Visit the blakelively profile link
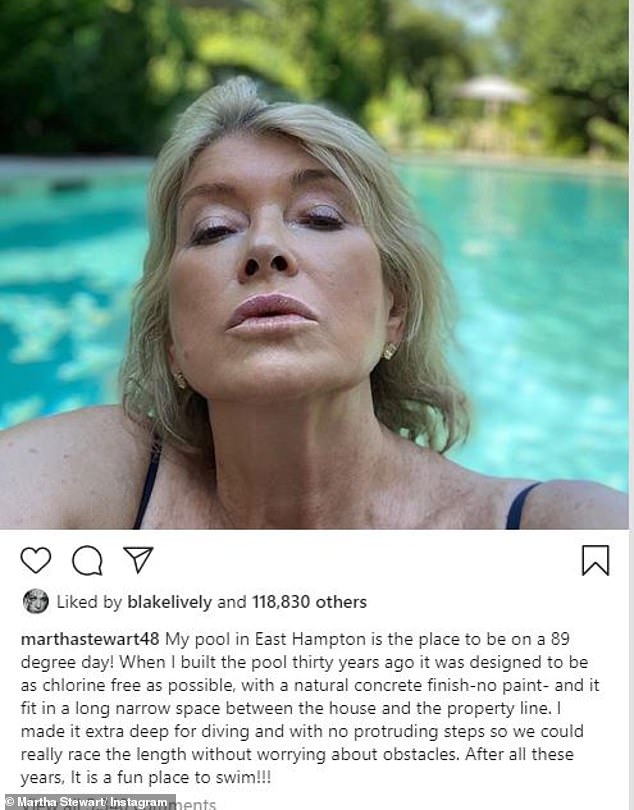The height and width of the screenshot is (810, 634). (x=169, y=602)
